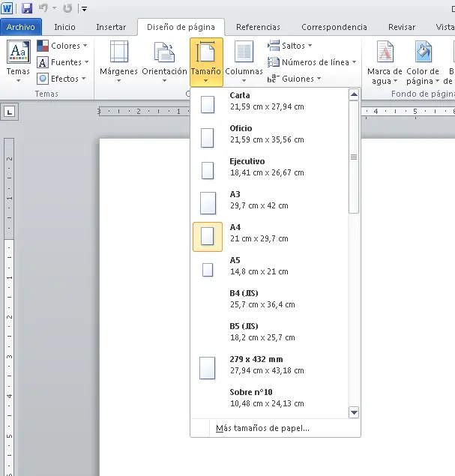Switch to the Referencias tab
The image size is (455, 476).
coord(258,27)
